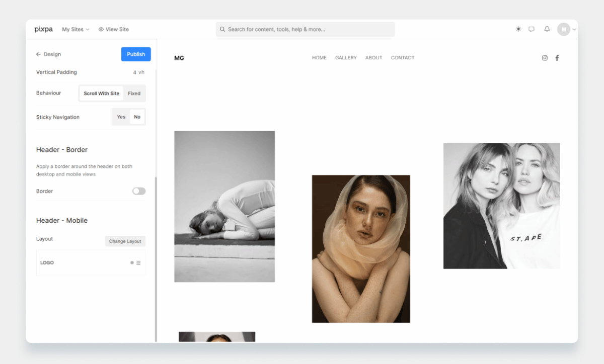Click the pixpa logo
This screenshot has width=604, height=364.
(x=43, y=29)
